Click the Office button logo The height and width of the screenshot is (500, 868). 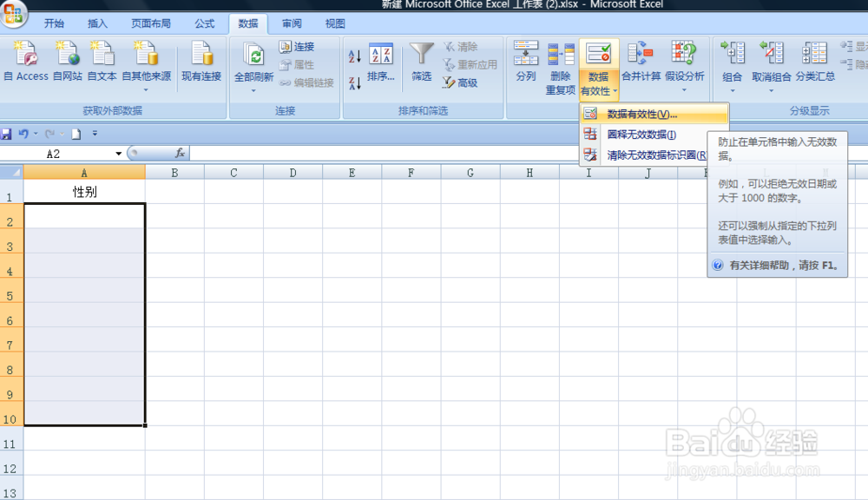coord(13,13)
